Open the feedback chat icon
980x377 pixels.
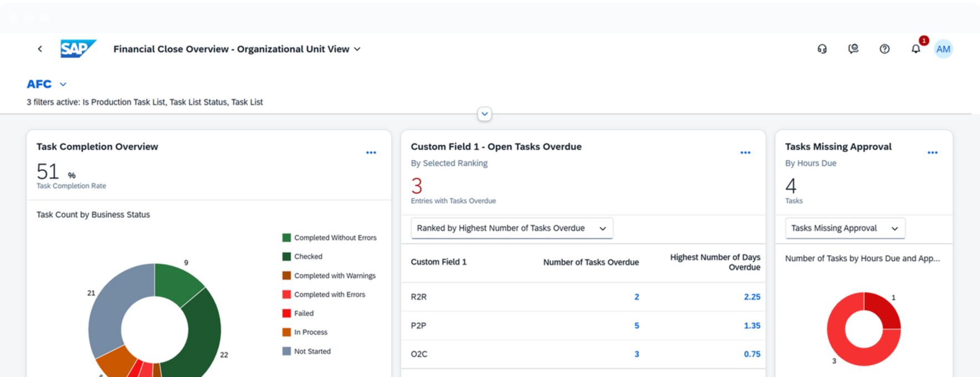click(853, 49)
